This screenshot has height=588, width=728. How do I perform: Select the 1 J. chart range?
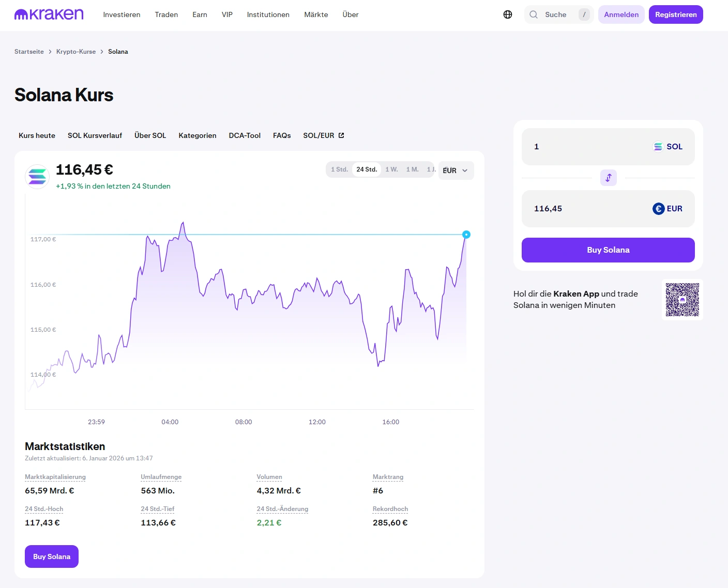[x=431, y=169]
